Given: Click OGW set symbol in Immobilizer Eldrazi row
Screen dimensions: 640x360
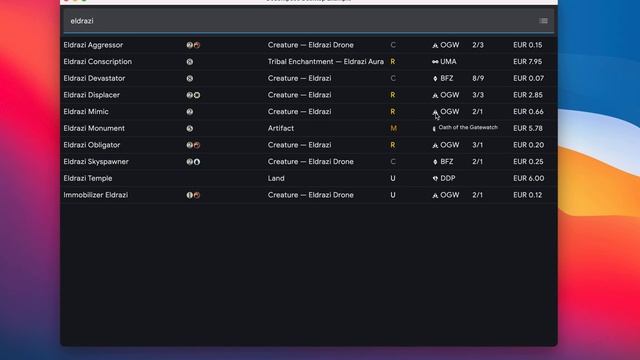Looking at the screenshot, I should click(435, 195).
